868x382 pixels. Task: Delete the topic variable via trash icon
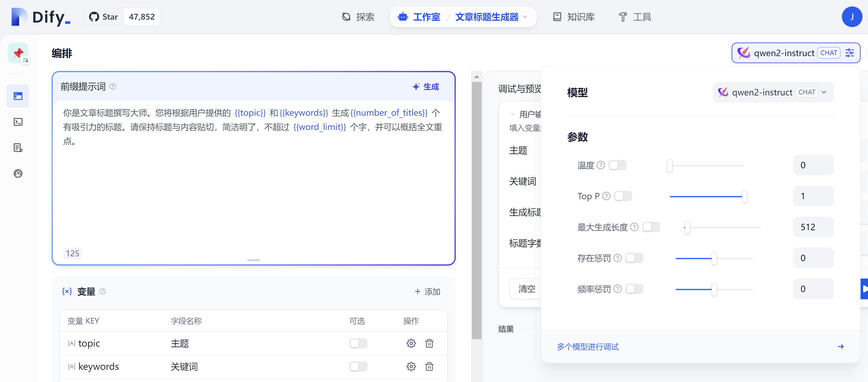click(x=429, y=343)
